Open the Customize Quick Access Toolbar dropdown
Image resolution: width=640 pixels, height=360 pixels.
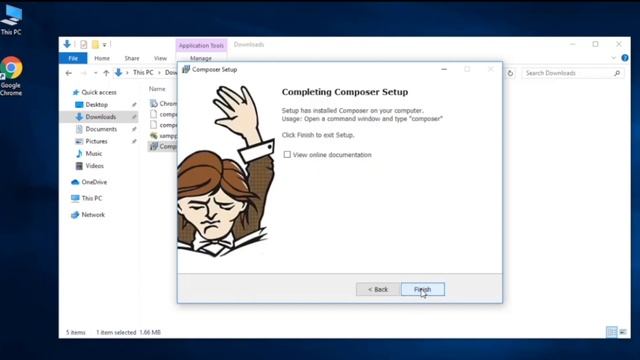pos(104,44)
